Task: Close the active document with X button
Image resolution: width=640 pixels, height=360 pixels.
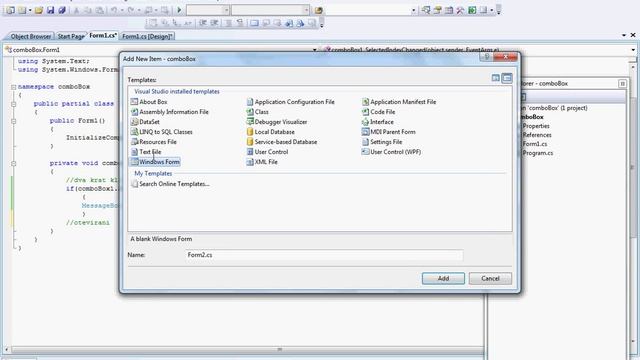Action: pos(633,36)
